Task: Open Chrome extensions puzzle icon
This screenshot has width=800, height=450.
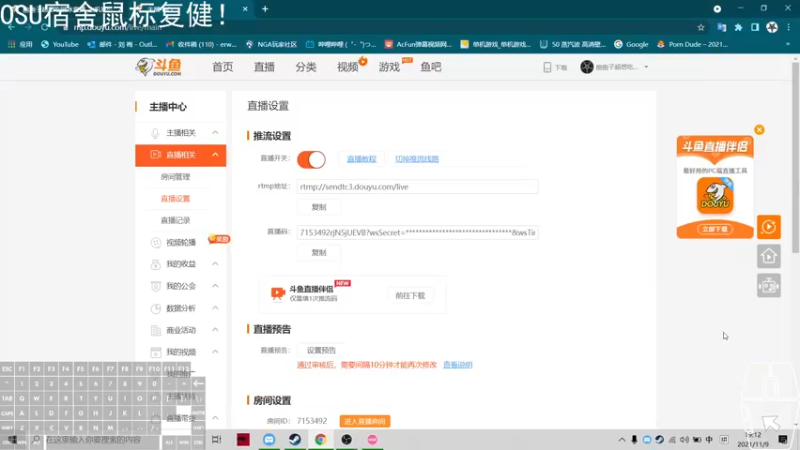Action: pos(738,28)
